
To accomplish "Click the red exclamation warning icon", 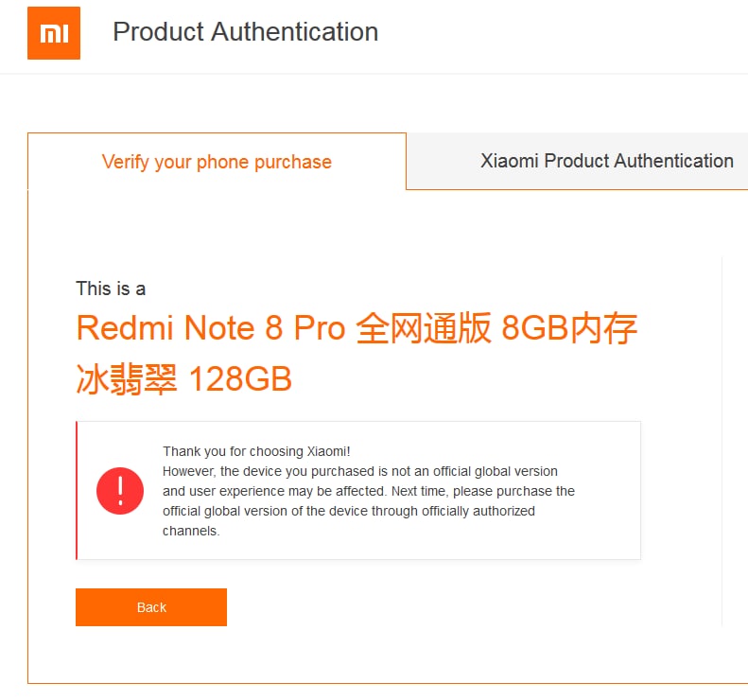I will click(120, 491).
